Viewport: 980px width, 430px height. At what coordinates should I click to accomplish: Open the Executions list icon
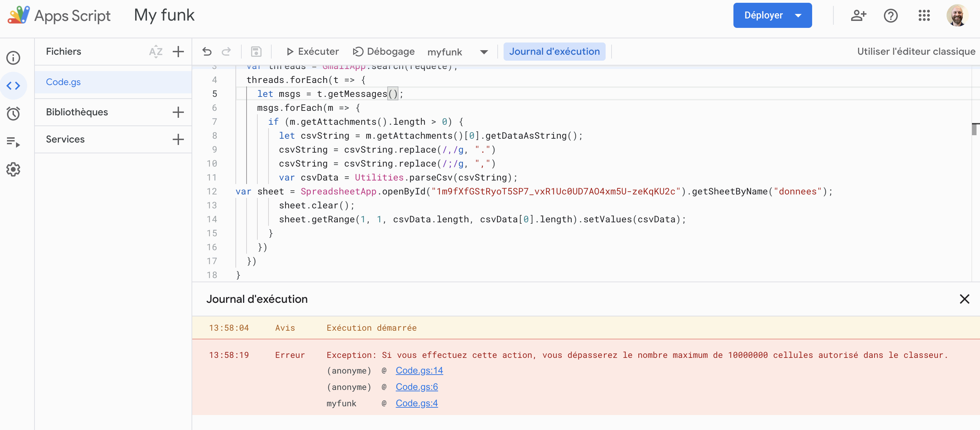tap(13, 141)
